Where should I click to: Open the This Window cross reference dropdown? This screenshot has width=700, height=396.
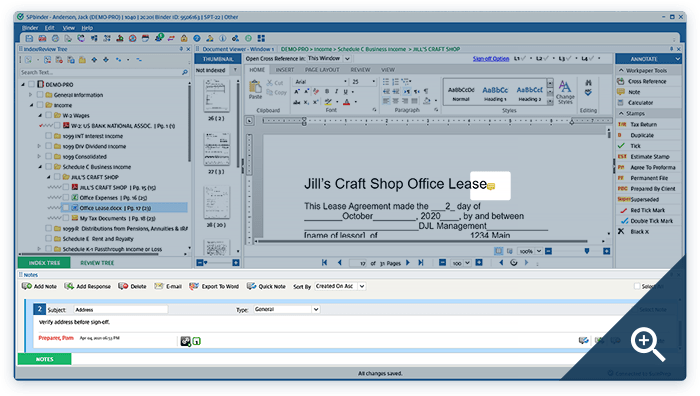click(x=347, y=58)
